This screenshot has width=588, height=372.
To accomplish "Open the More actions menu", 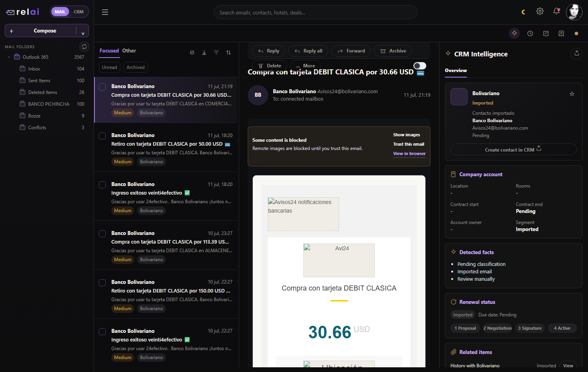I will coord(305,66).
